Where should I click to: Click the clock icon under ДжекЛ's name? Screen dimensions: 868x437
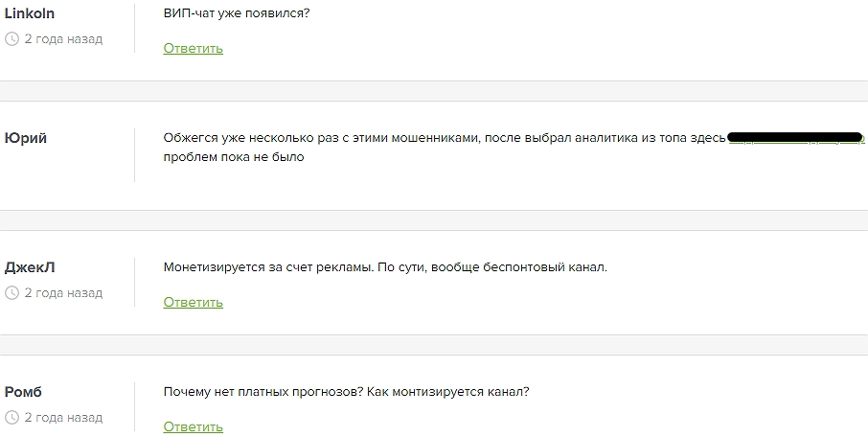11,293
